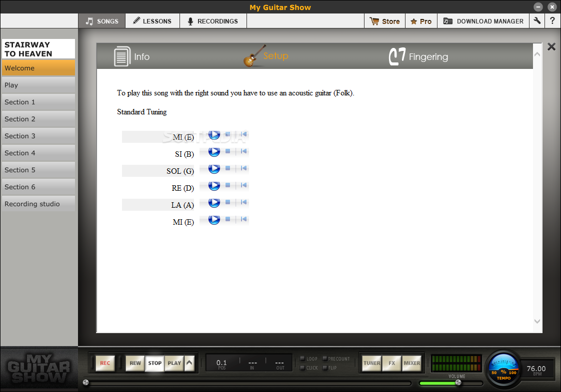Open Section 5 of the song
The width and height of the screenshot is (561, 392).
point(38,170)
